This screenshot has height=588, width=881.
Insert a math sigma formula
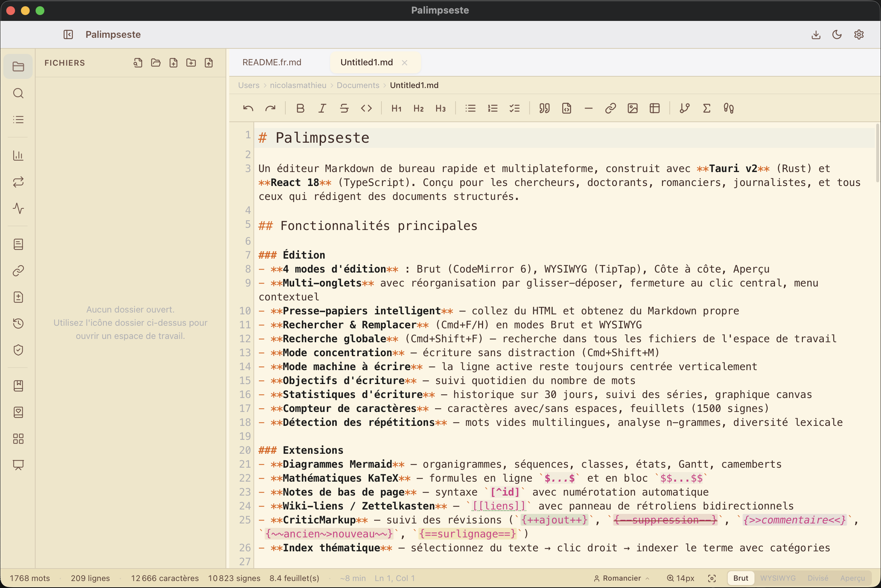[x=707, y=108]
